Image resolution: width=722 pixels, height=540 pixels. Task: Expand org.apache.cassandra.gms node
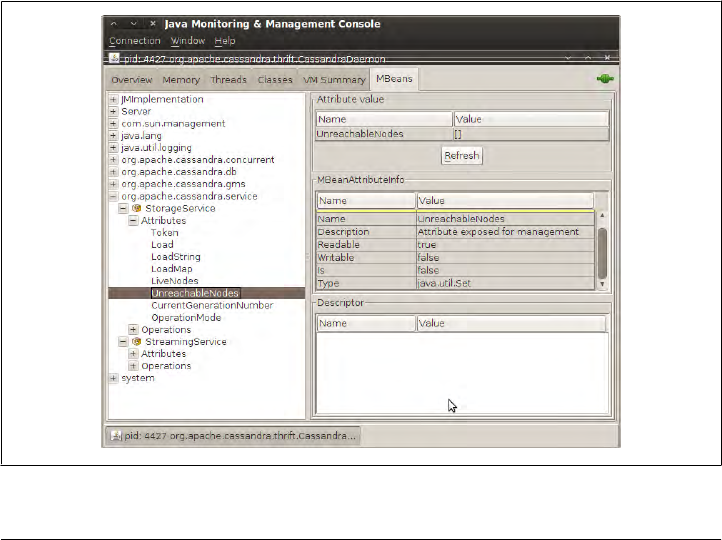pyautogui.click(x=113, y=184)
